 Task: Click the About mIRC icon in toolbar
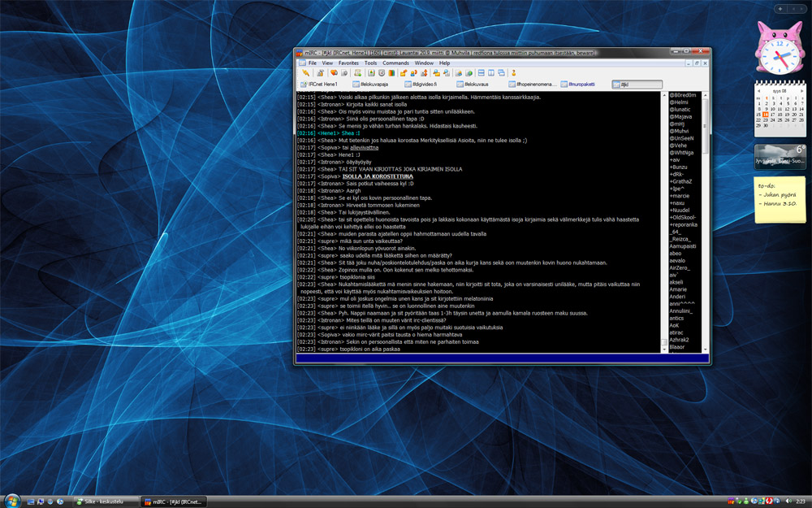[x=514, y=73]
